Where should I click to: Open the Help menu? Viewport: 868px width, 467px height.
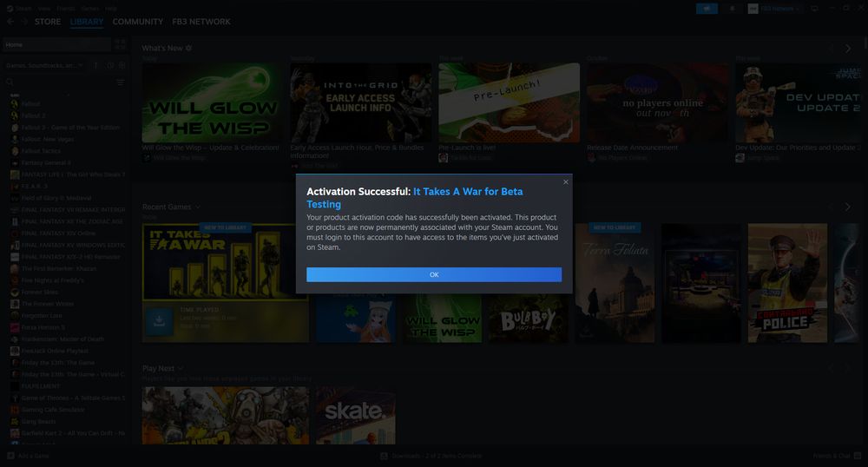tap(111, 9)
